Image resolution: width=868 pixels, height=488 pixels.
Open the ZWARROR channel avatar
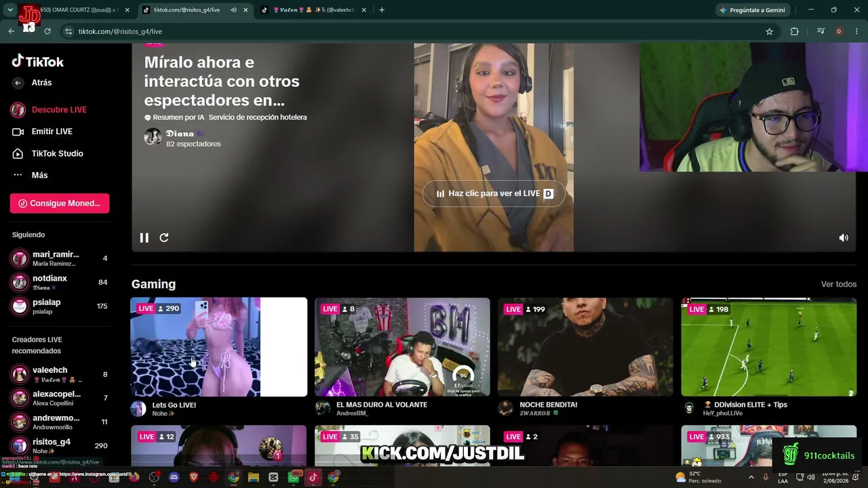click(506, 408)
